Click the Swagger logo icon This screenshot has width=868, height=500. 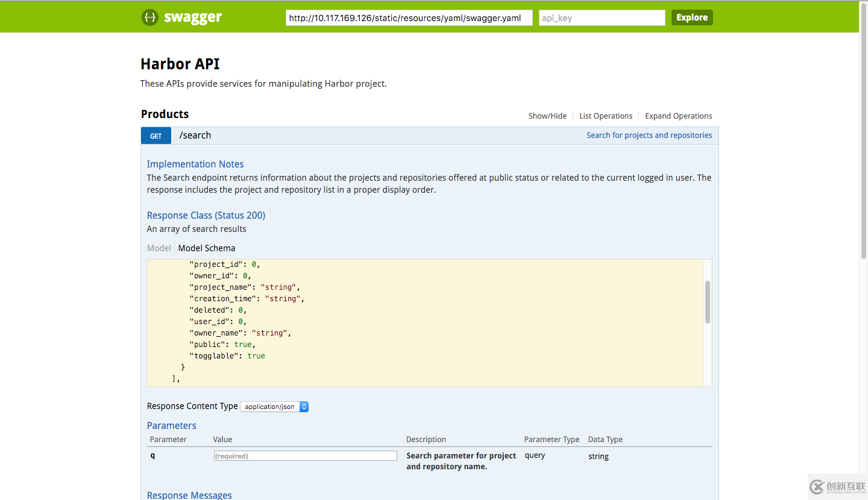(149, 17)
